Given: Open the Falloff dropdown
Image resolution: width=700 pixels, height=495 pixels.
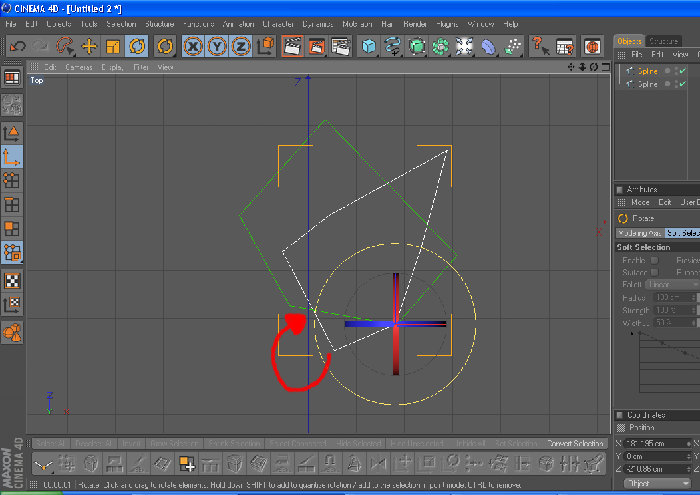Looking at the screenshot, I should click(x=672, y=284).
